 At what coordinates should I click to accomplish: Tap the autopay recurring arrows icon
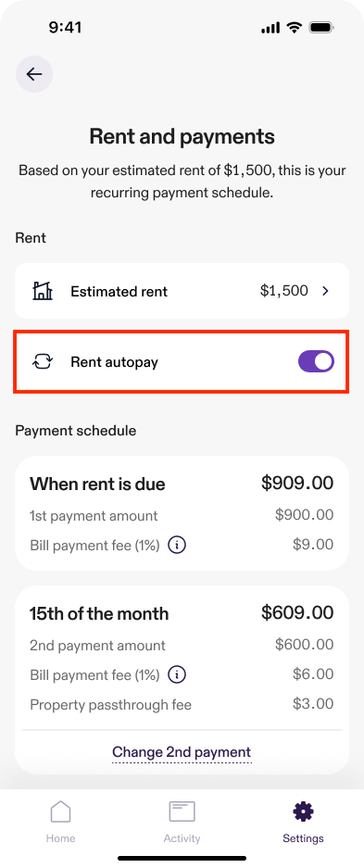[43, 362]
